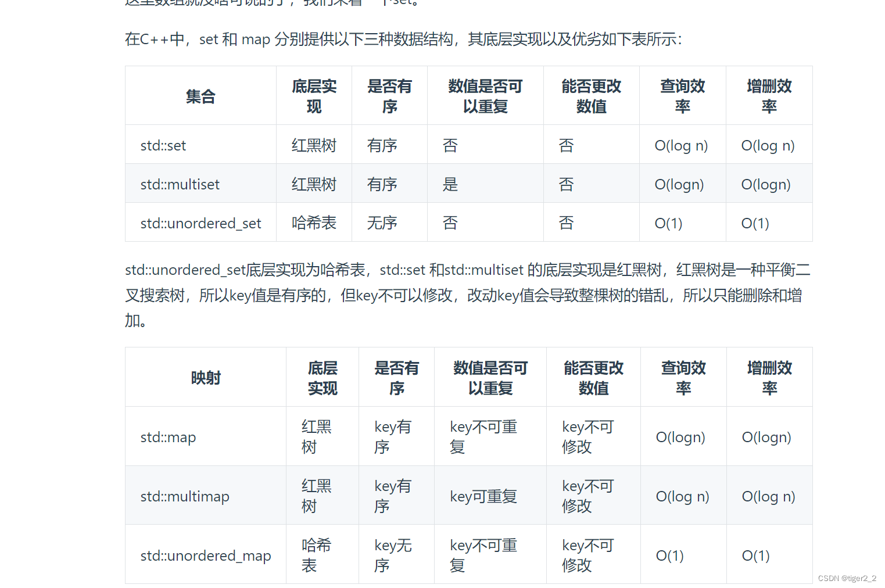Select the 红黑树 cell for std::map
885x588 pixels.
coord(316,436)
